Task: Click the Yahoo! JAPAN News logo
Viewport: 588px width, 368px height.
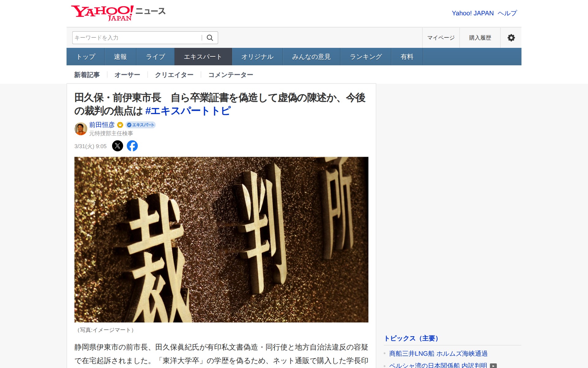Action: pyautogui.click(x=118, y=13)
